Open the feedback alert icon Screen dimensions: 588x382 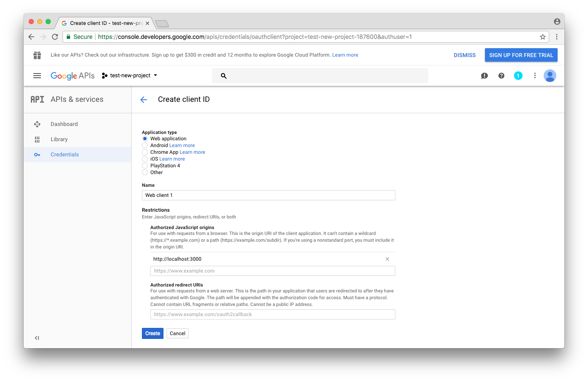[485, 76]
